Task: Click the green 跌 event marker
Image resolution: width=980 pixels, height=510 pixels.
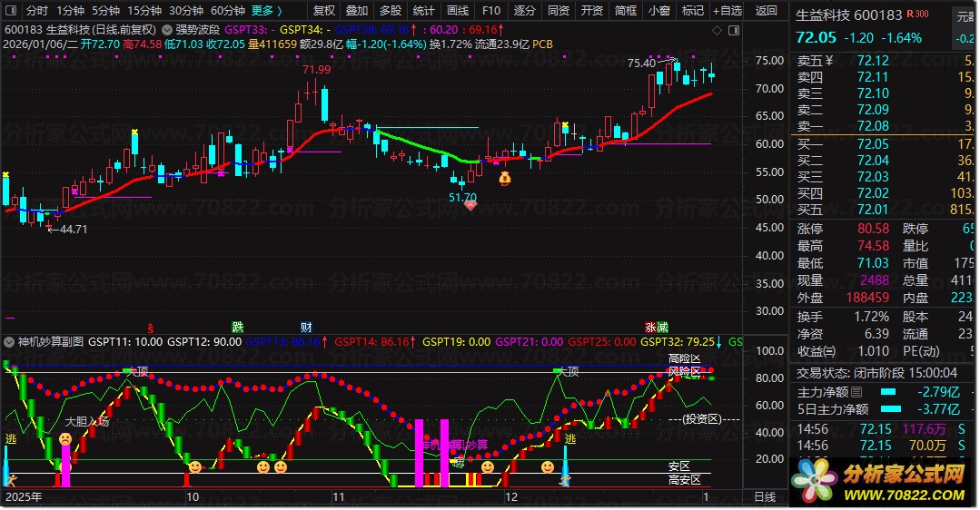Action: coord(237,327)
